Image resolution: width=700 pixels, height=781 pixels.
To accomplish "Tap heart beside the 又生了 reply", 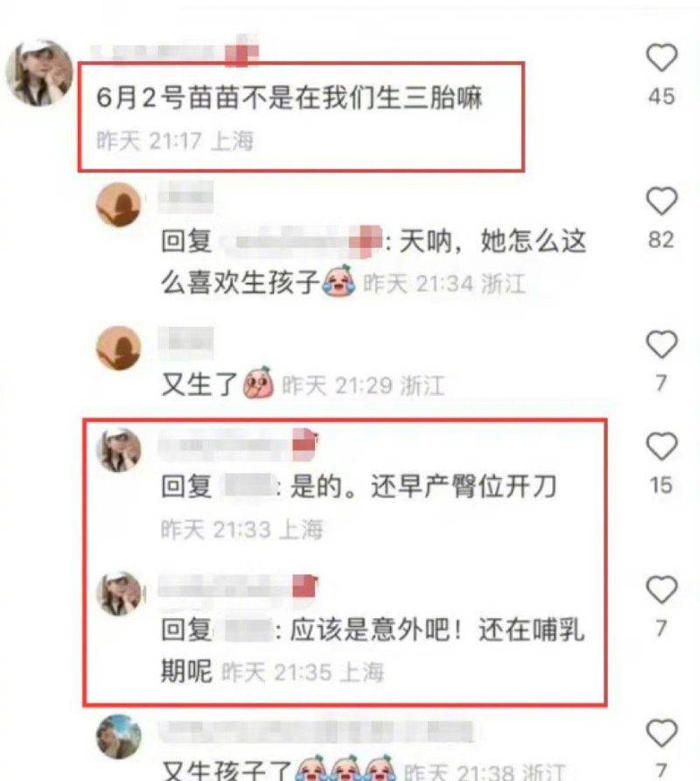I will [661, 344].
